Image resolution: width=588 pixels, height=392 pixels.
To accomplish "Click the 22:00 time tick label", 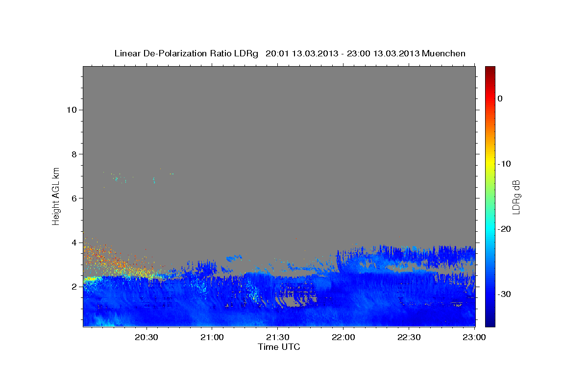I will click(343, 338).
